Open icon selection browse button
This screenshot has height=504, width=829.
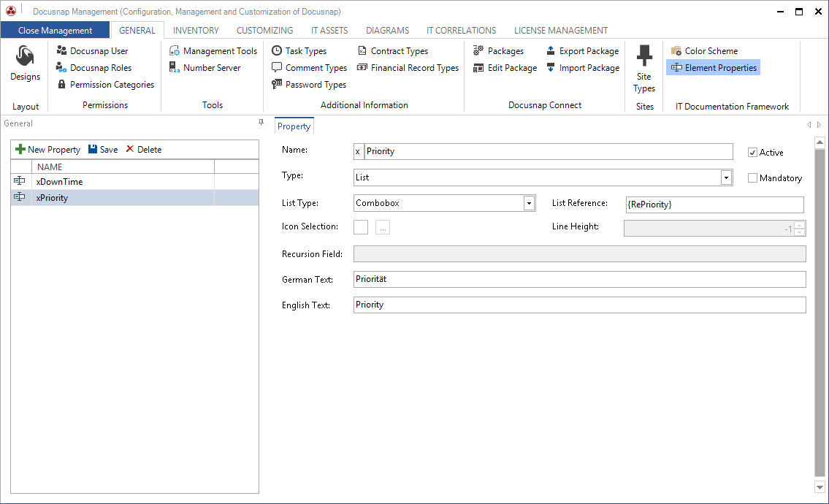[x=383, y=227]
